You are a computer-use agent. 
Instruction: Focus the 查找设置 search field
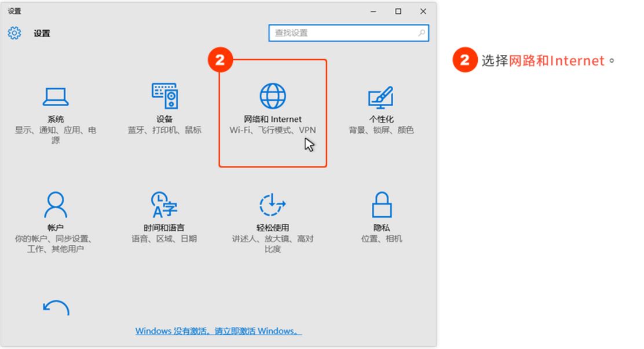pyautogui.click(x=349, y=33)
